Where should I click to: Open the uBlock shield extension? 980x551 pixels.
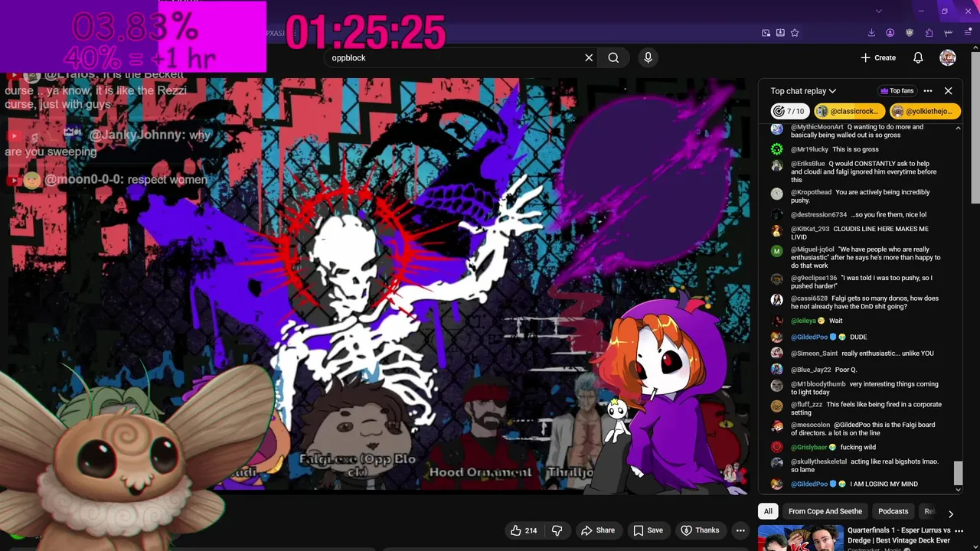pyautogui.click(x=910, y=33)
